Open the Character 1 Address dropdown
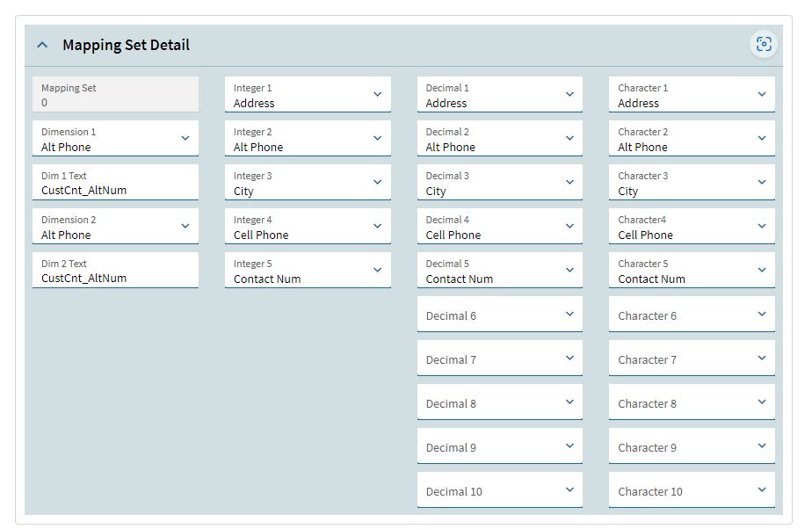 click(692, 94)
